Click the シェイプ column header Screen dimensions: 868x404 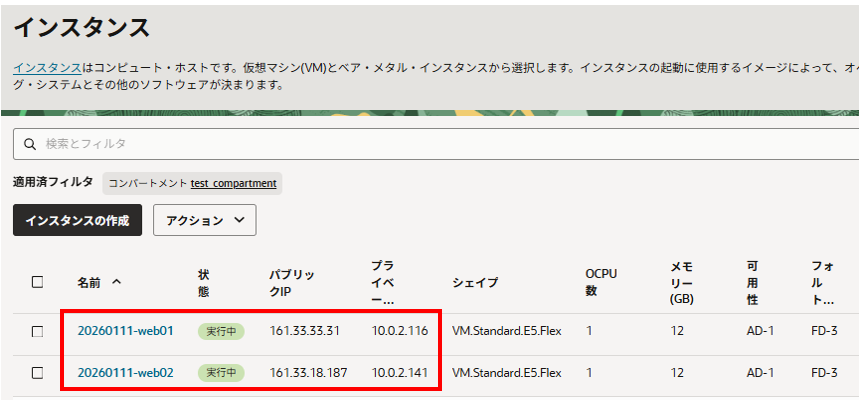[x=475, y=282]
